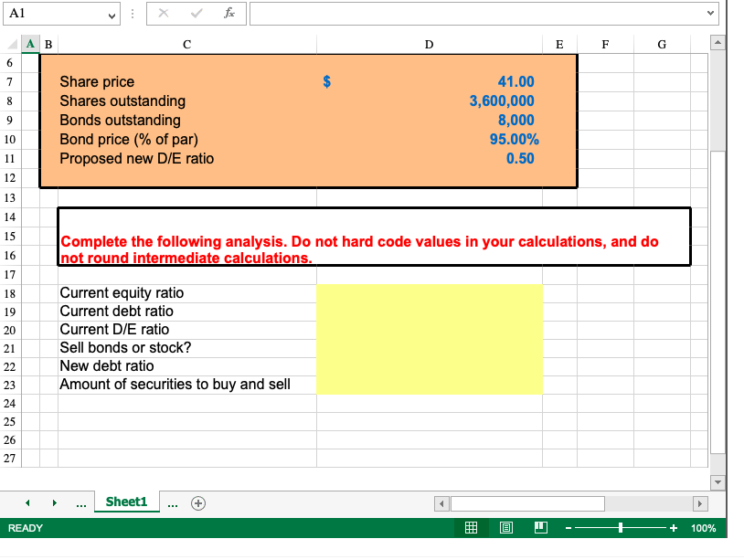Adjust the zoom slider handle

click(621, 528)
